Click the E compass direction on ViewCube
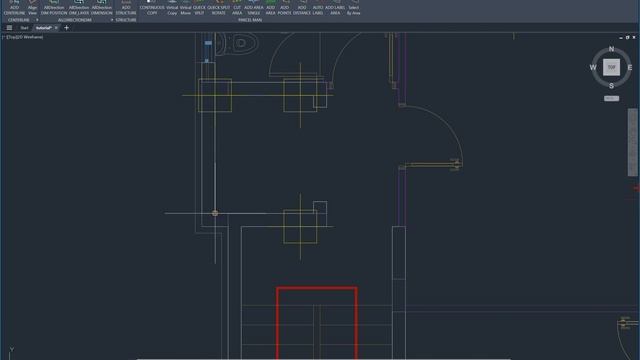 coord(630,67)
